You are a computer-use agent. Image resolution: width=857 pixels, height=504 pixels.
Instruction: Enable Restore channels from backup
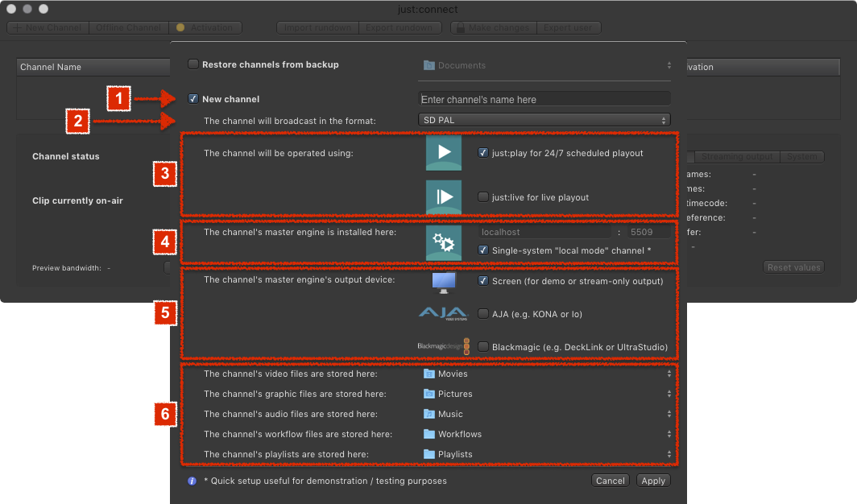193,64
